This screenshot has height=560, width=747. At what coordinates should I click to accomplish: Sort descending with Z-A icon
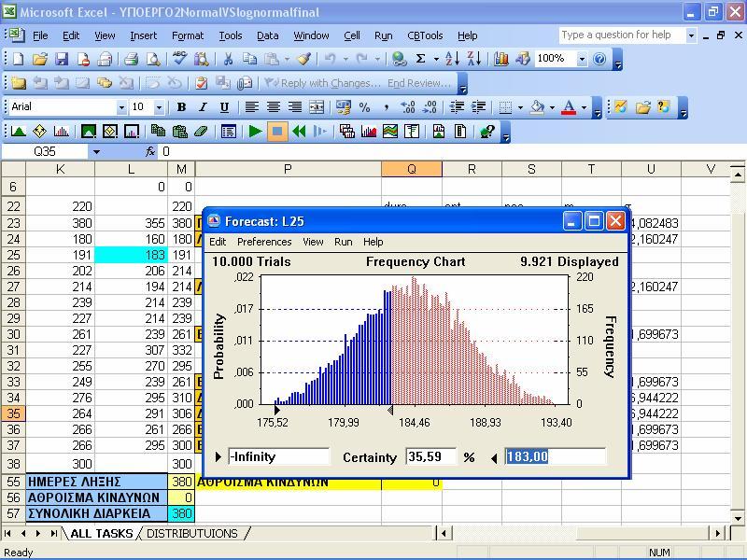click(x=474, y=59)
